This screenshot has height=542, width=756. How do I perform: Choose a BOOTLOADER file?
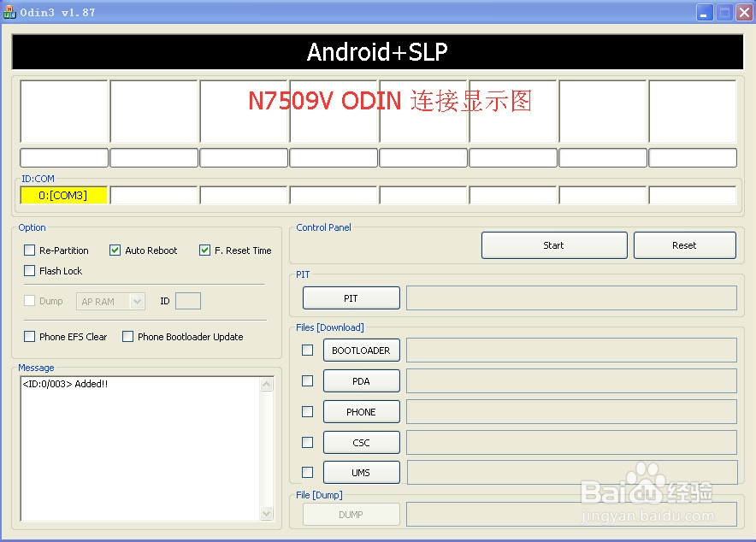coord(361,351)
